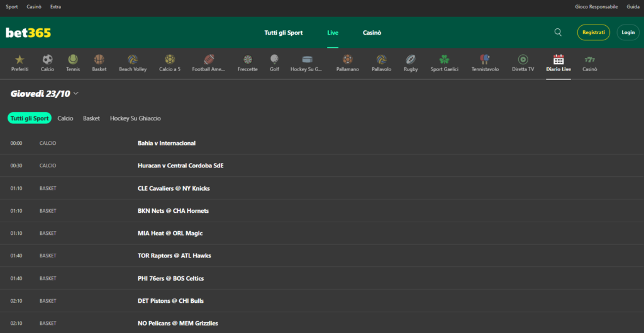The width and height of the screenshot is (644, 333).
Task: Open Diretta TV icon
Action: click(523, 60)
